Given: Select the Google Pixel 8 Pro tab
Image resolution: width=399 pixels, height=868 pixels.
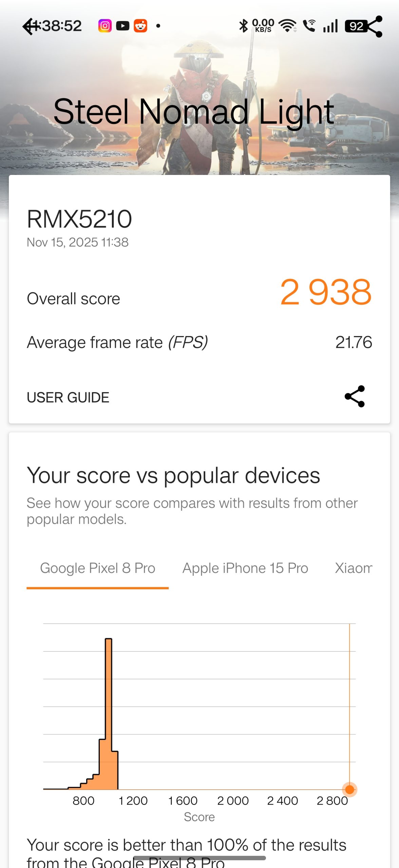Looking at the screenshot, I should coord(97,568).
